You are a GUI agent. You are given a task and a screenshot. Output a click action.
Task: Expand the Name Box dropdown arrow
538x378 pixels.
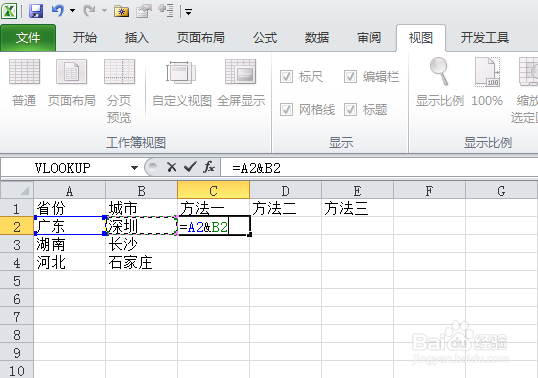pos(134,168)
